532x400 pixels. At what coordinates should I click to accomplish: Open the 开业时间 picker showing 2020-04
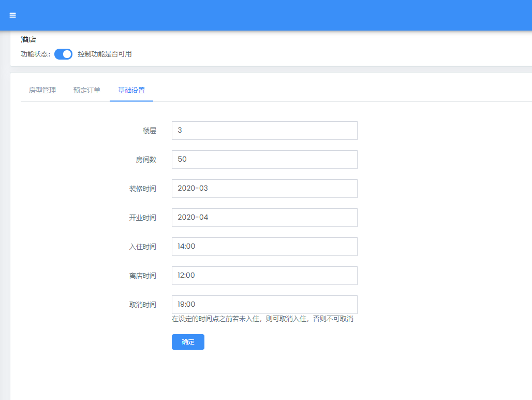tap(264, 218)
